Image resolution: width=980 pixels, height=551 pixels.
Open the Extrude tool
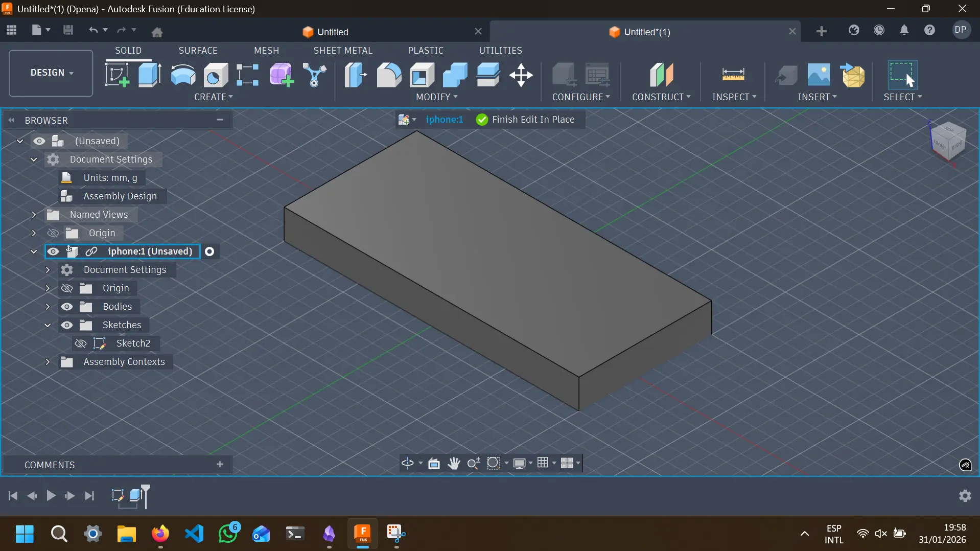pyautogui.click(x=150, y=74)
